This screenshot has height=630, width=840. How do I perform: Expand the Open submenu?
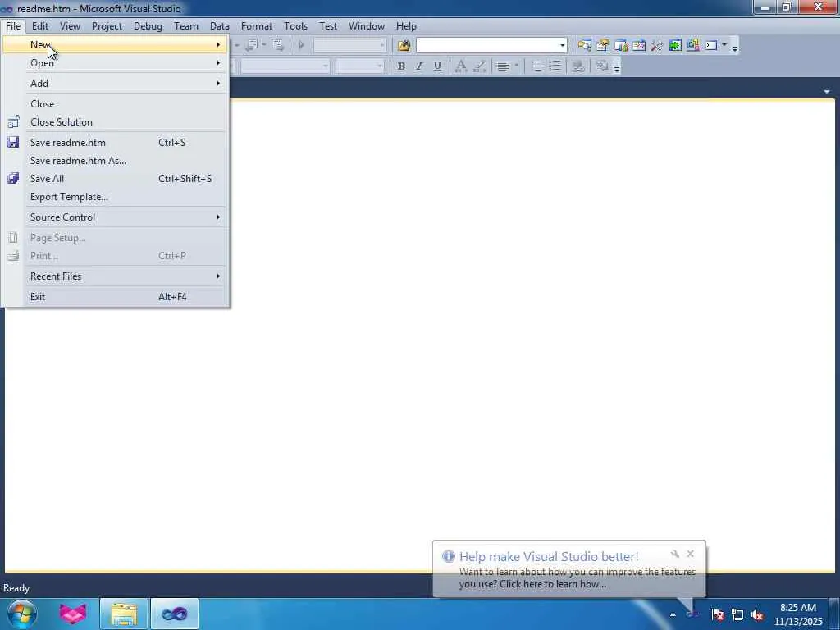[116, 62]
